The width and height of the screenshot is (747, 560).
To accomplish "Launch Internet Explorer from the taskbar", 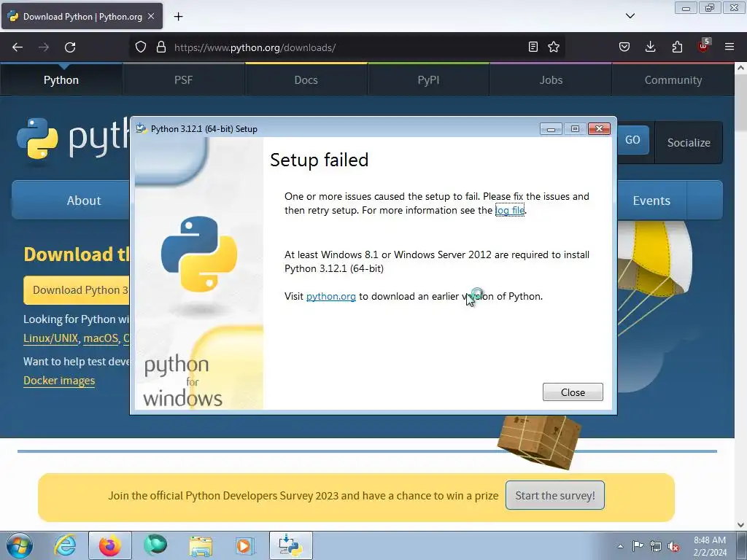I will click(x=65, y=545).
